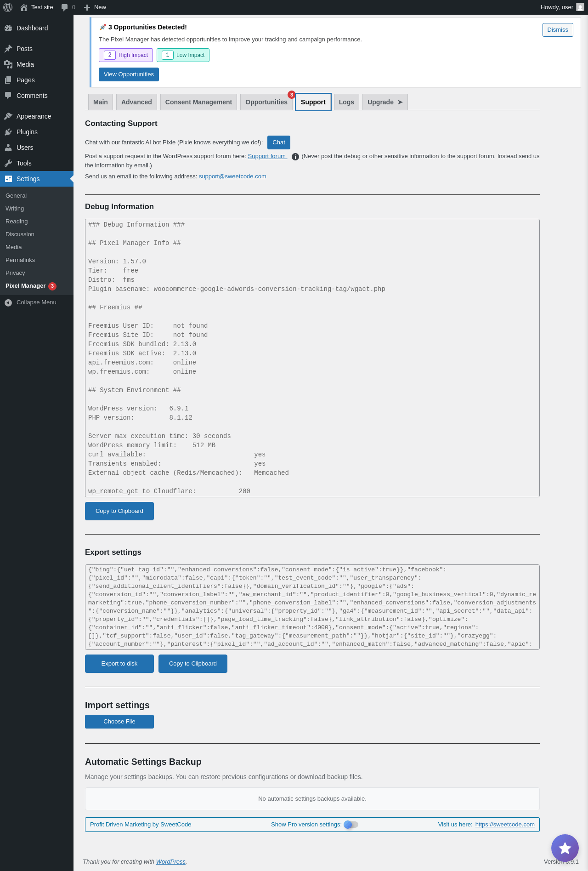Click the Collapse Menu arrow icon

click(x=8, y=302)
